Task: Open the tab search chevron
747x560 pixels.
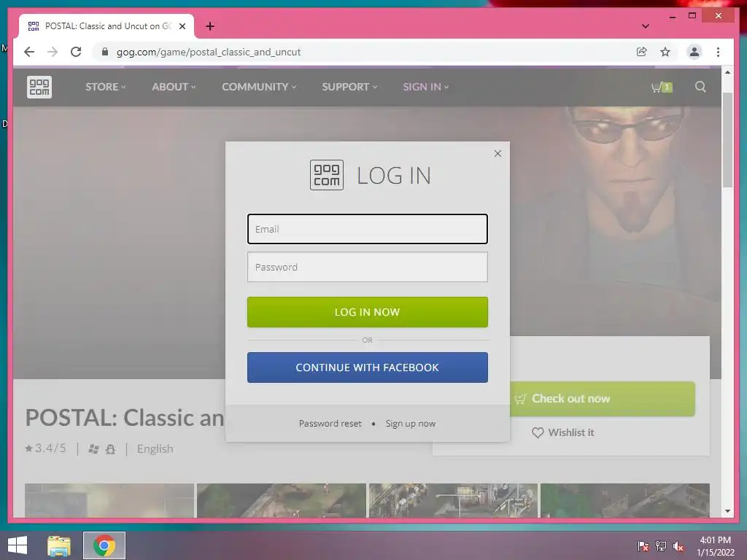Action: [x=645, y=26]
